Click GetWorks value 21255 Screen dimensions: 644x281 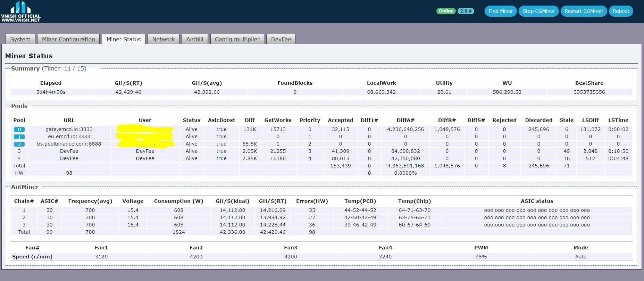pos(278,151)
